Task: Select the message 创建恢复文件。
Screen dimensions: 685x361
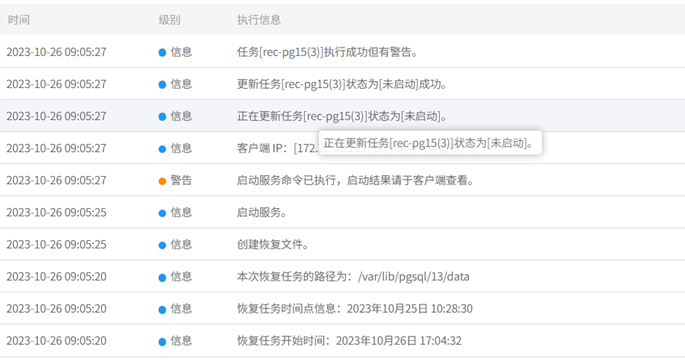Action: point(273,245)
